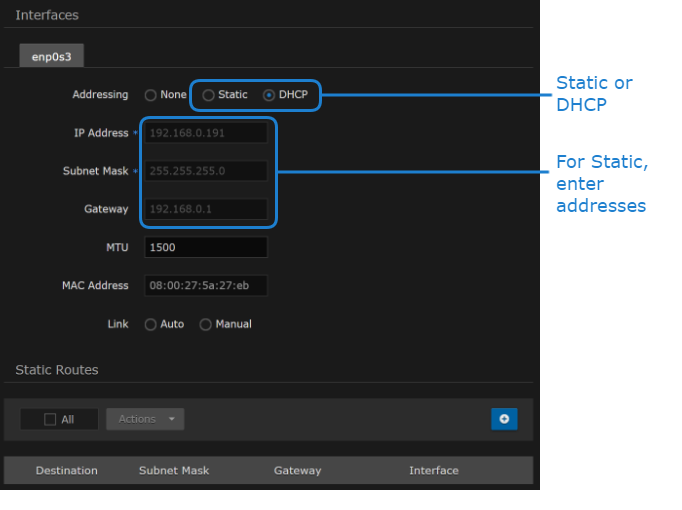
Task: Sort by Destination column header
Action: click(67, 470)
